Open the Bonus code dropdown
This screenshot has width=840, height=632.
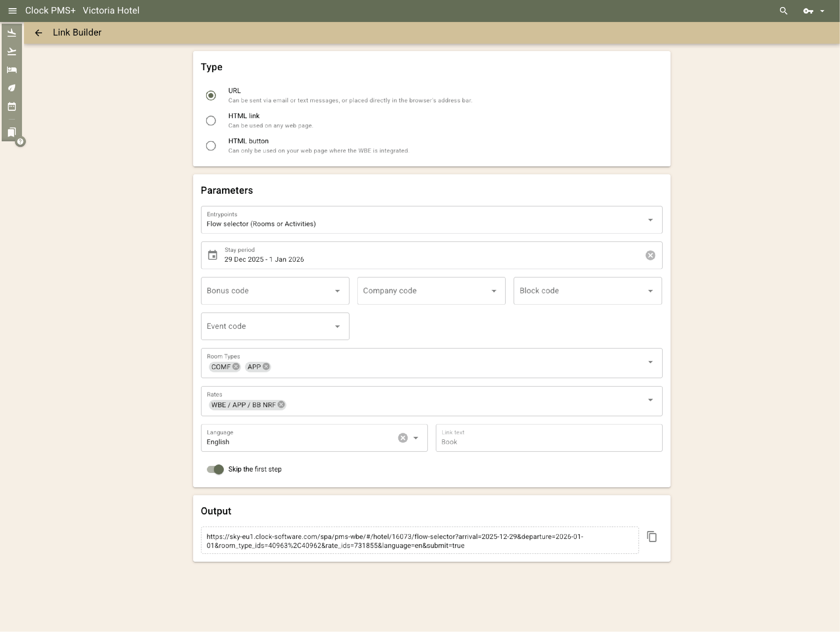click(337, 291)
